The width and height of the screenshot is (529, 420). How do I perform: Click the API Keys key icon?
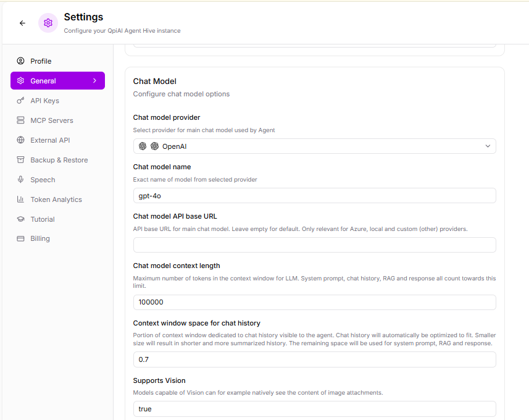click(20, 101)
